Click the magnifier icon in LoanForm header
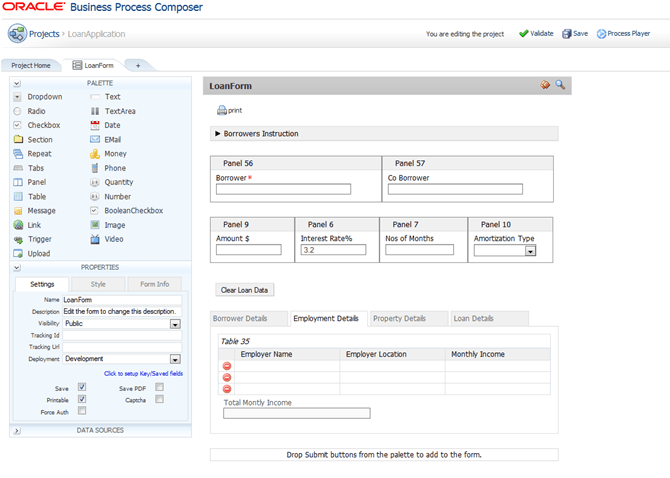The image size is (670, 478). pyautogui.click(x=560, y=85)
